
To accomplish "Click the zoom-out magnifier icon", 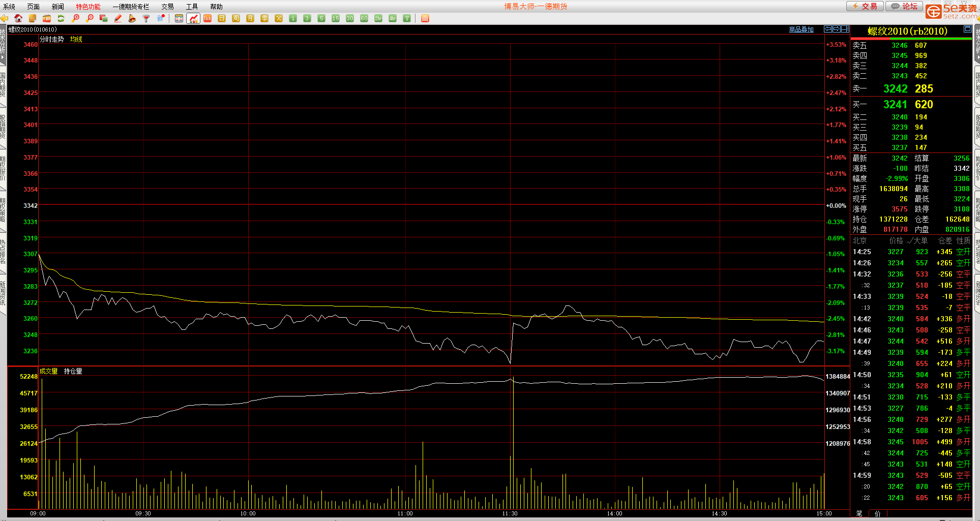I will click(x=90, y=18).
